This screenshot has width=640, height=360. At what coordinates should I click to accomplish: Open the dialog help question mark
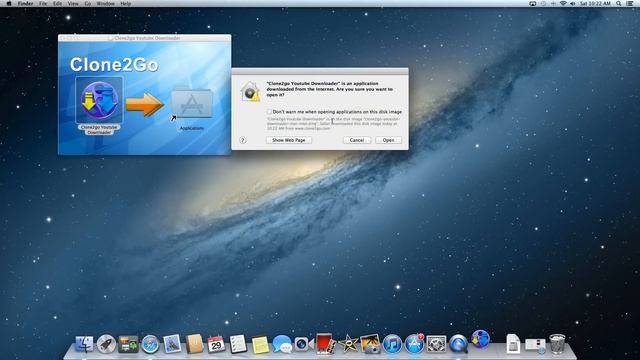pyautogui.click(x=242, y=140)
